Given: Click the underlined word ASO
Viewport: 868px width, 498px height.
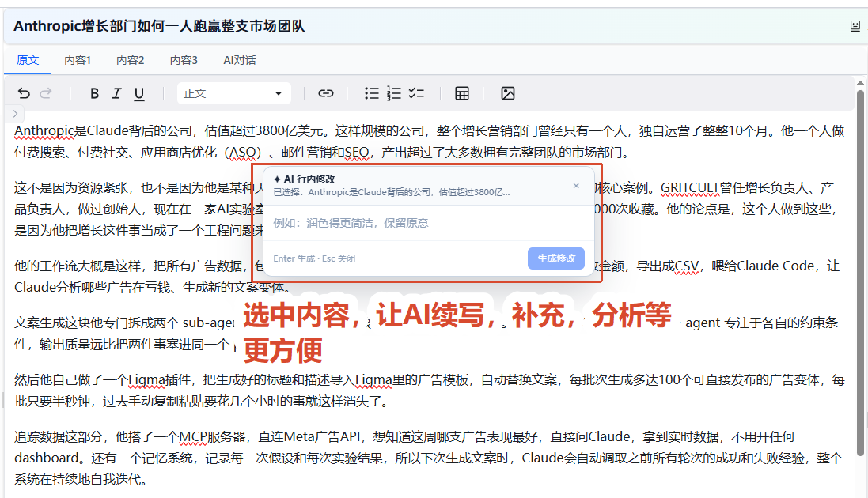Looking at the screenshot, I should point(242,152).
